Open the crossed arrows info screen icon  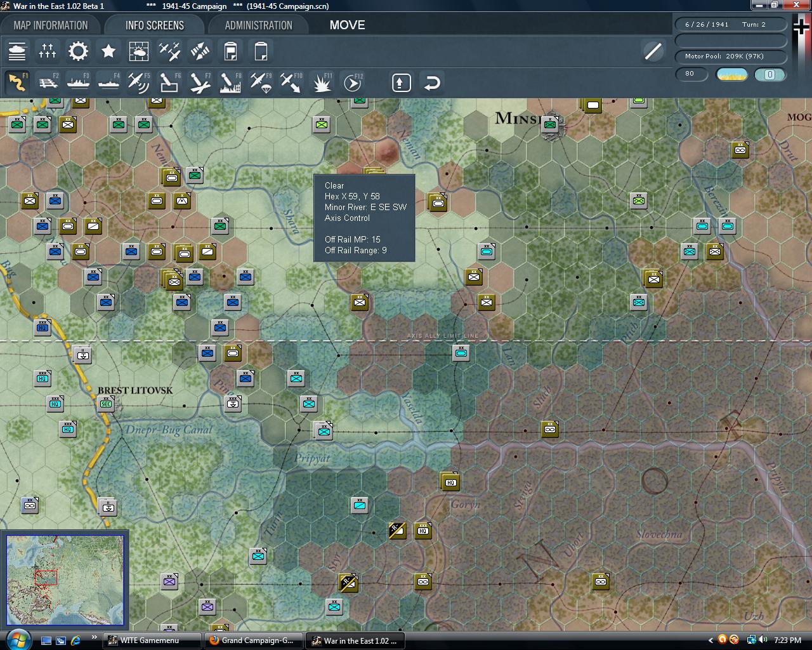click(x=200, y=51)
